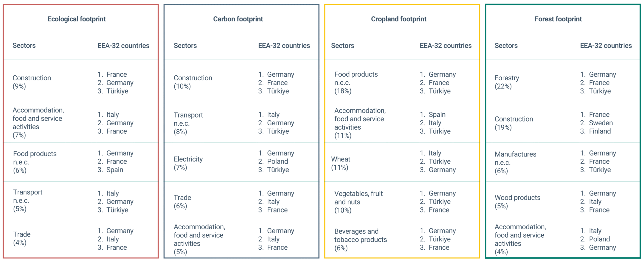Image resolution: width=644 pixels, height=262 pixels.
Task: Click Sweden in Forest construction ranking
Action: [x=601, y=123]
